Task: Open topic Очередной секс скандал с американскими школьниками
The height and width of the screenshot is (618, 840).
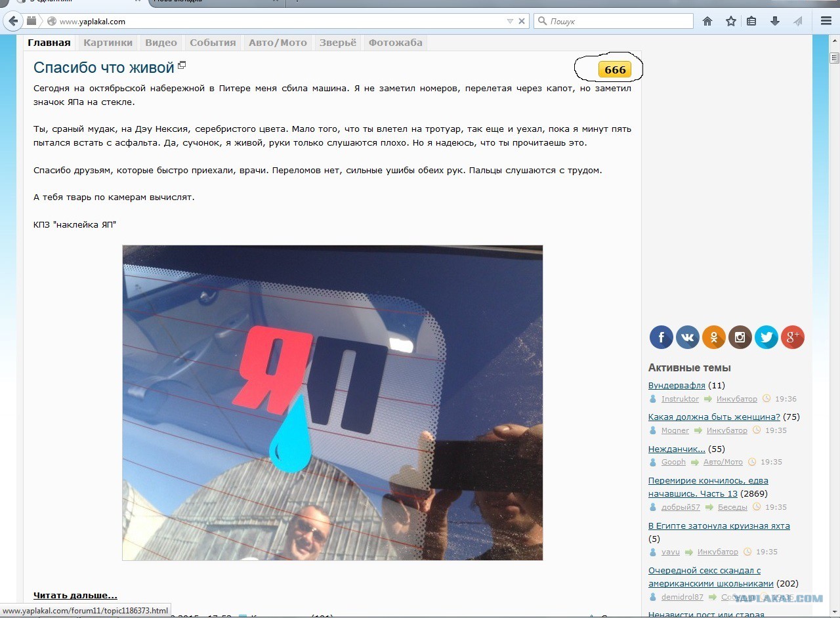Action: (711, 577)
